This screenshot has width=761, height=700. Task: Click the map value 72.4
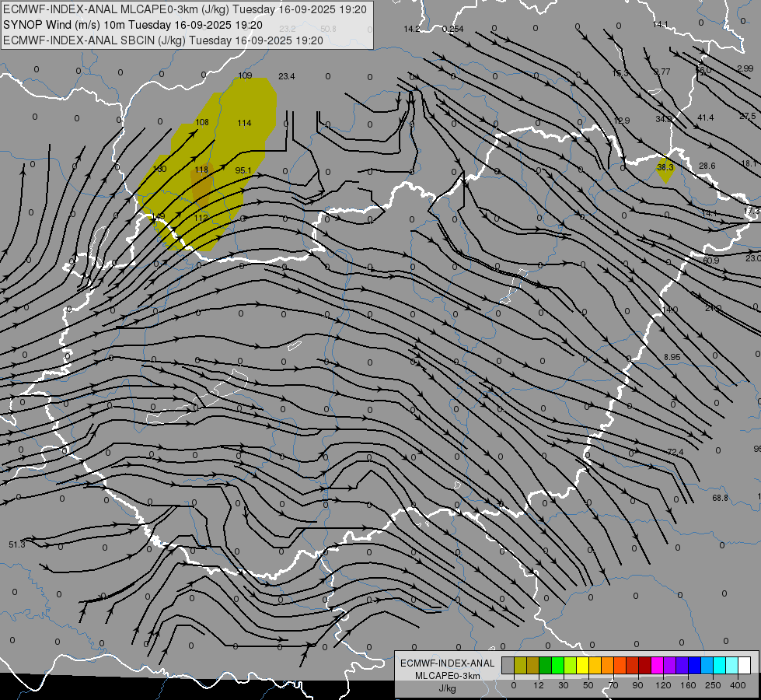tap(675, 452)
